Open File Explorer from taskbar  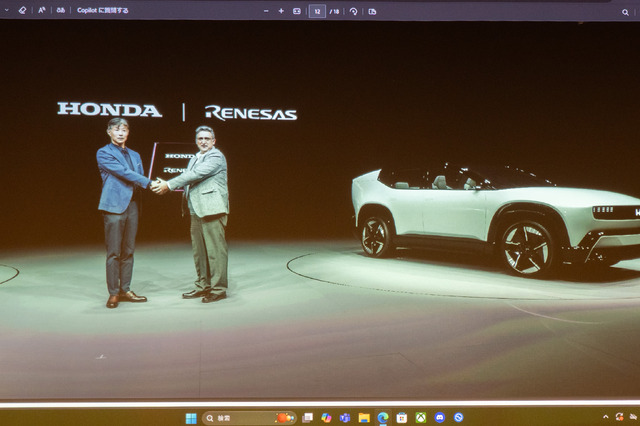pyautogui.click(x=364, y=417)
